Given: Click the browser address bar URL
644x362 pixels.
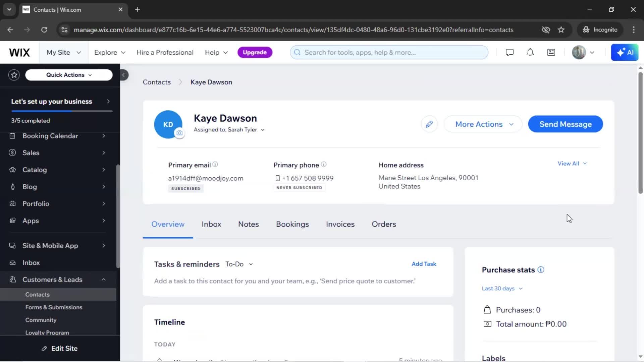Looking at the screenshot, I should click(x=293, y=30).
